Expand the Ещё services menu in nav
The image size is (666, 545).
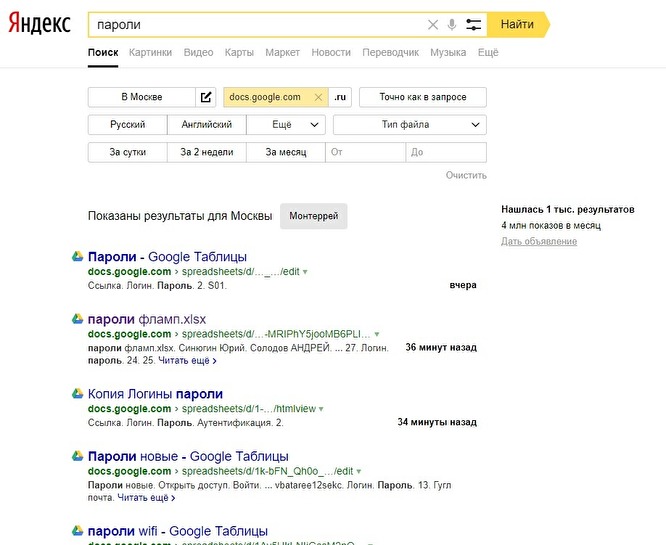488,52
